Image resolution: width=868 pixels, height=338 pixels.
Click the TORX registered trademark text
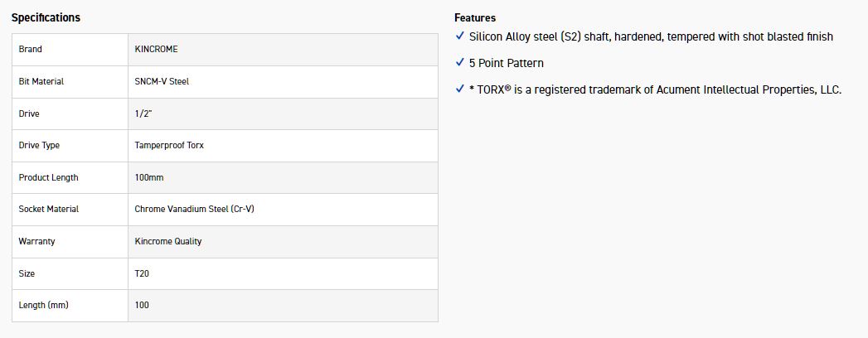pyautogui.click(x=655, y=89)
